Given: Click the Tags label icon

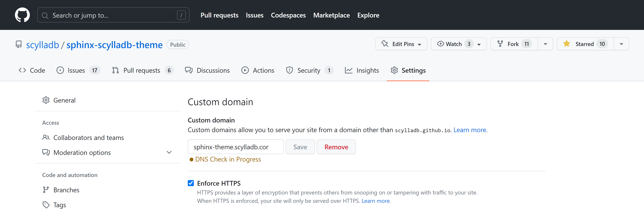Looking at the screenshot, I should [46, 205].
